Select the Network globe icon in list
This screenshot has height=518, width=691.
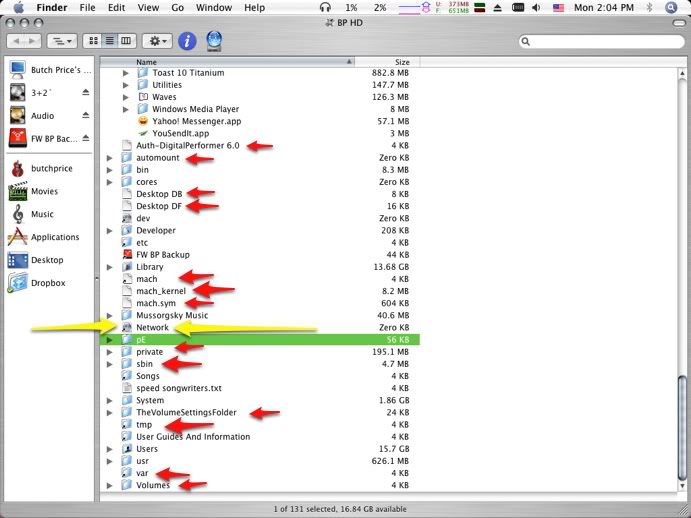[127, 327]
